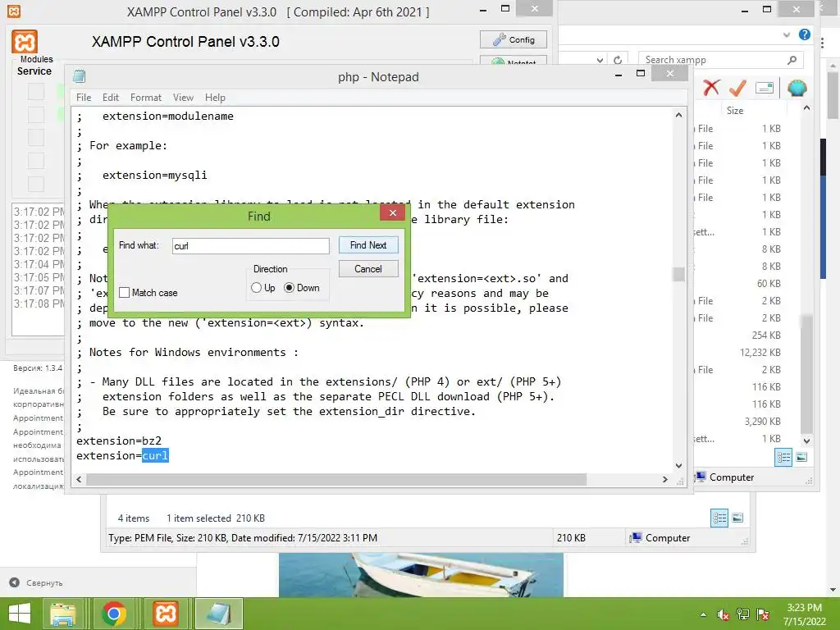
Task: Open the Explorer address bar dropdown arrow
Action: coord(600,60)
